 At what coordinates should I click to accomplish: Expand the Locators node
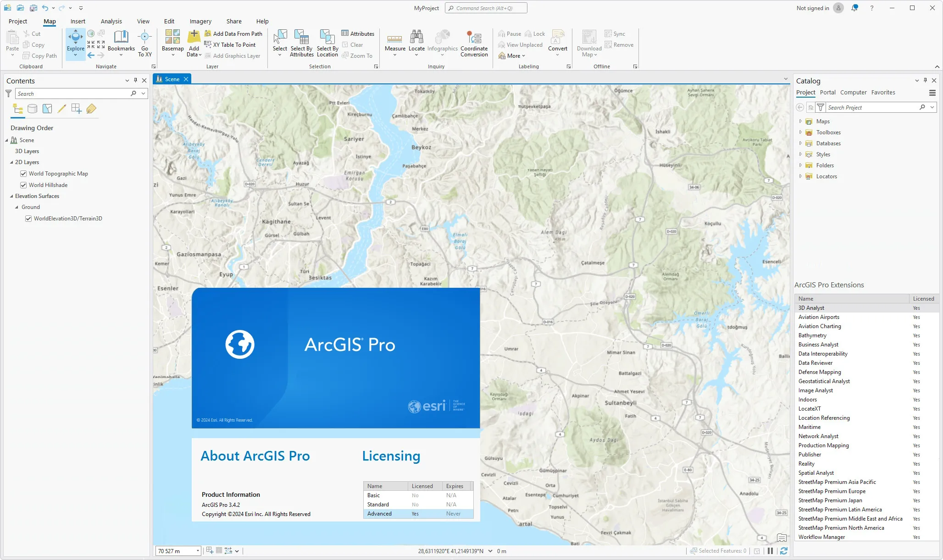800,176
